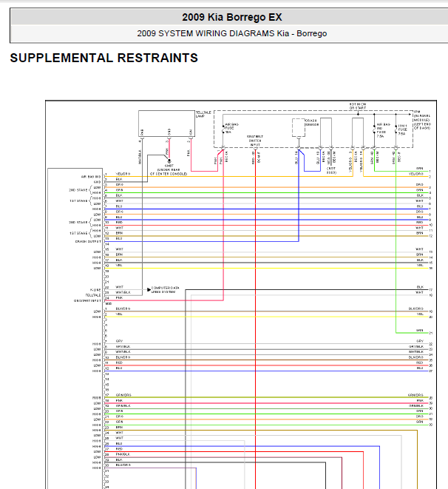The height and width of the screenshot is (489, 448).
Task: Click the 'COMPUTER DATA LINES SYSTEM' reference
Action: click(x=165, y=290)
